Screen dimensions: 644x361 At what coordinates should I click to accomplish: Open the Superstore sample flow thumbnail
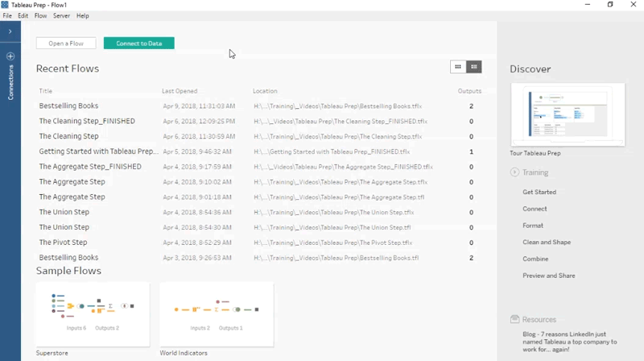pos(93,313)
